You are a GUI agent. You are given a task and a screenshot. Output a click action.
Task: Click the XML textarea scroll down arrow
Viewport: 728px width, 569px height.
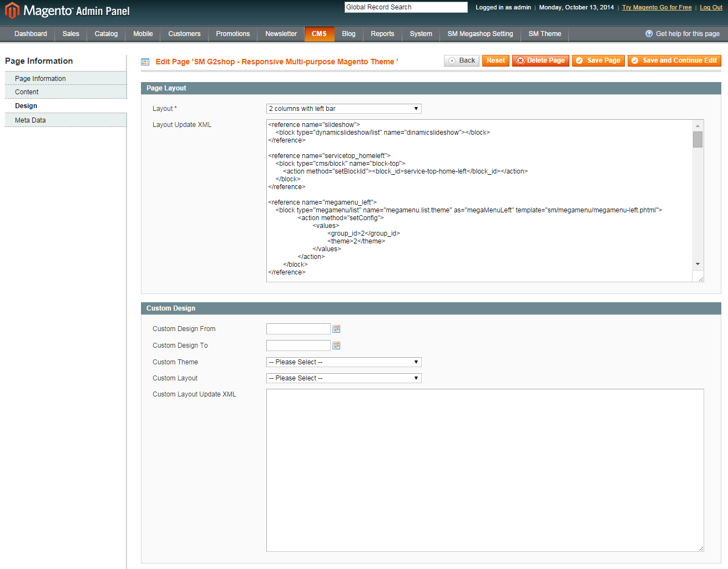tap(698, 264)
